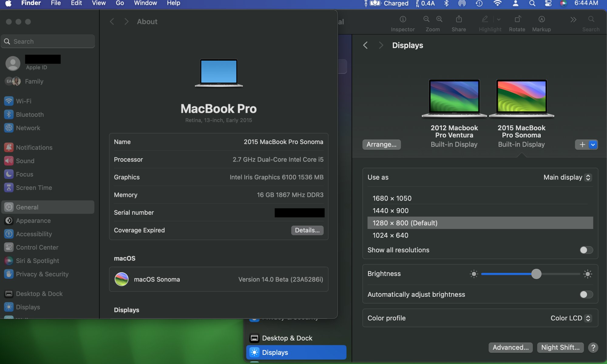Image resolution: width=607 pixels, height=364 pixels.
Task: Click the Night Shift... button
Action: pos(560,347)
